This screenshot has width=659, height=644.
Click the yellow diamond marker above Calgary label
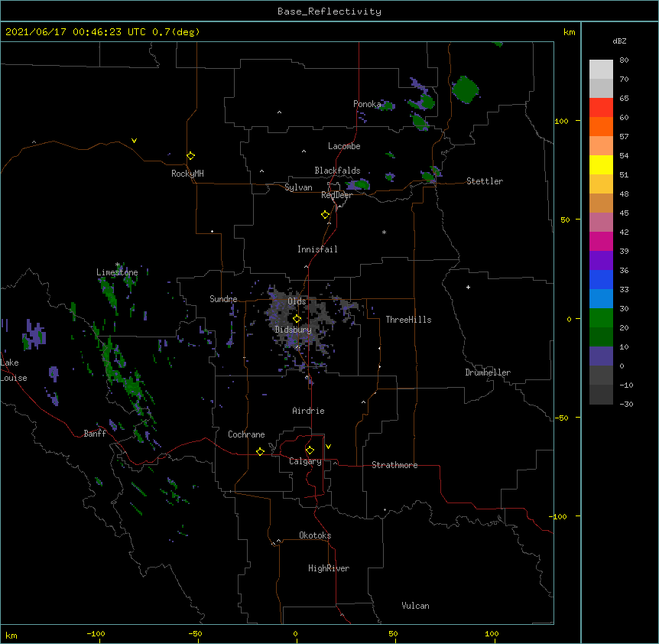pos(310,450)
